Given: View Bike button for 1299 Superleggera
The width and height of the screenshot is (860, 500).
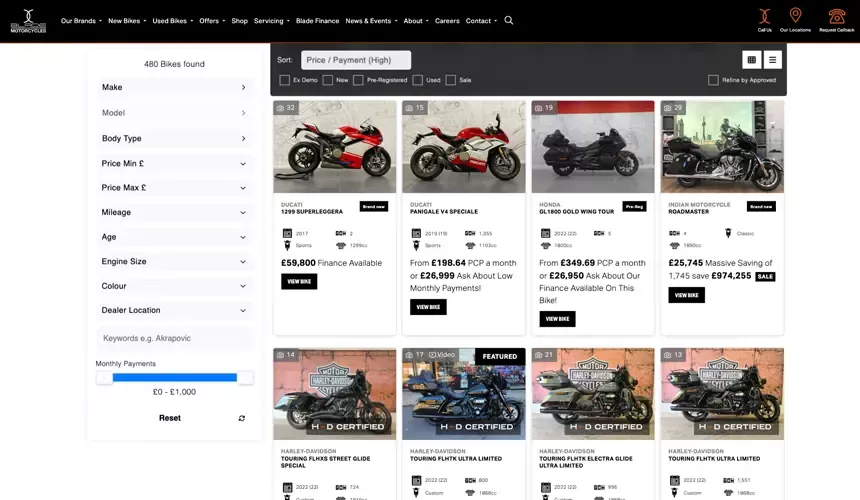Looking at the screenshot, I should pos(299,281).
